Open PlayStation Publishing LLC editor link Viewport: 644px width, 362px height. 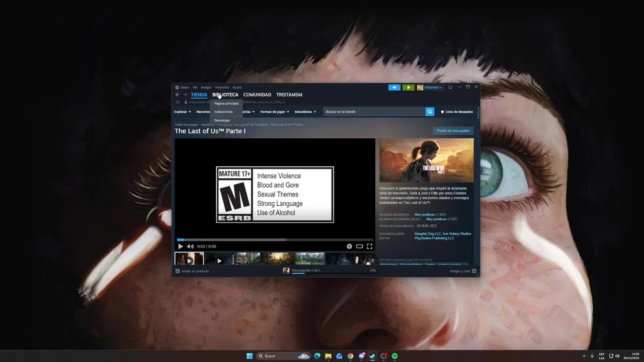[434, 238]
